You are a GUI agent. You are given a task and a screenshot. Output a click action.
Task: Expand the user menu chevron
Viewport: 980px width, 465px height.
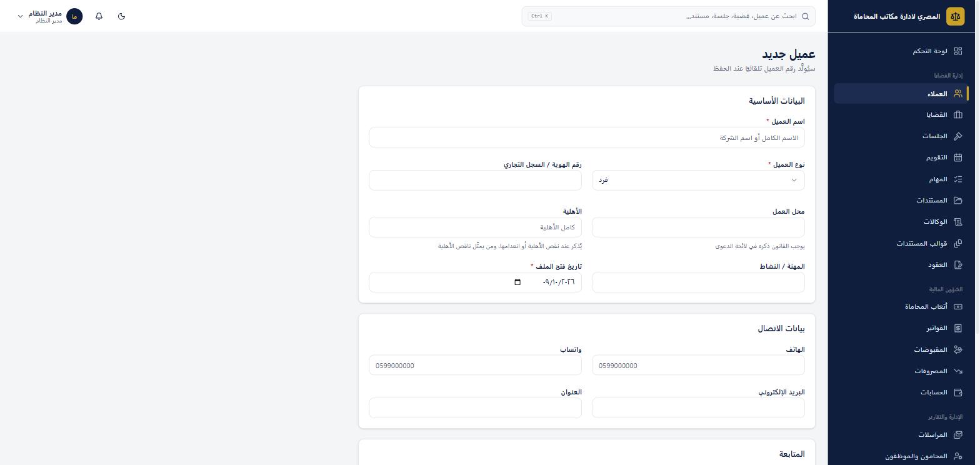coord(20,16)
